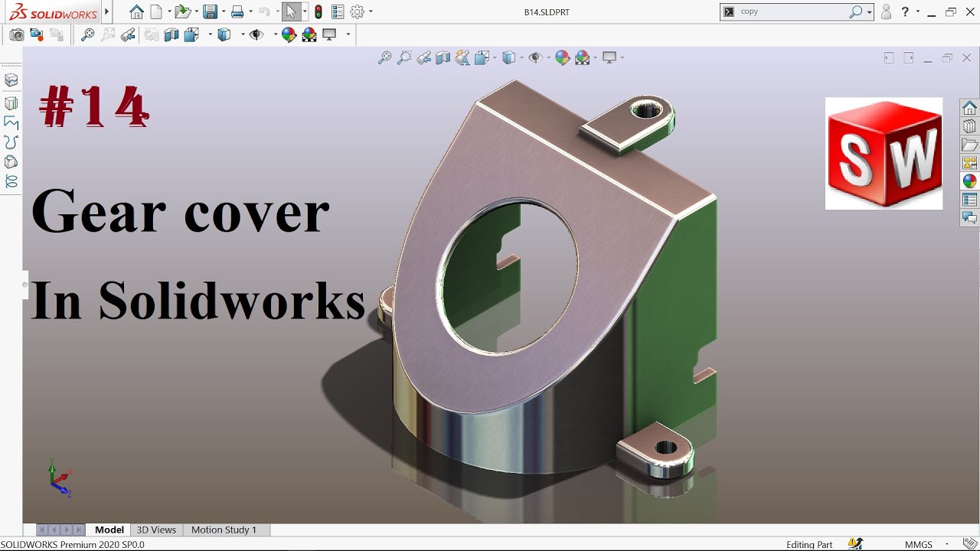Open the dropdown arrow next to Save
980x551 pixels.
point(223,12)
